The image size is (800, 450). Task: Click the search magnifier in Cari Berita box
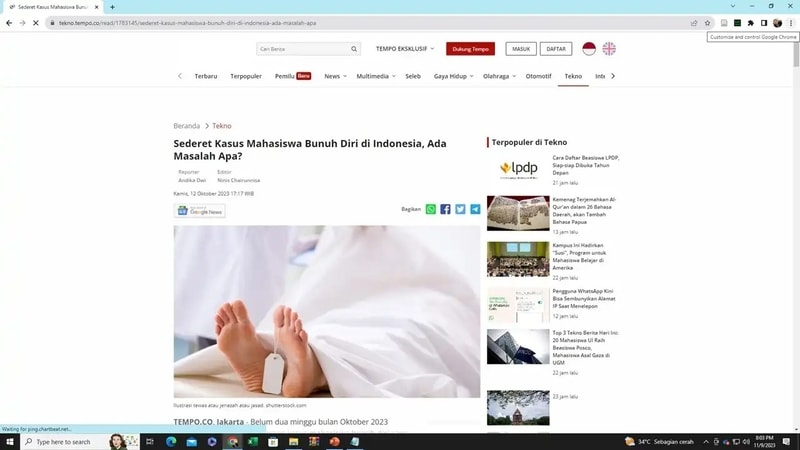pos(354,49)
